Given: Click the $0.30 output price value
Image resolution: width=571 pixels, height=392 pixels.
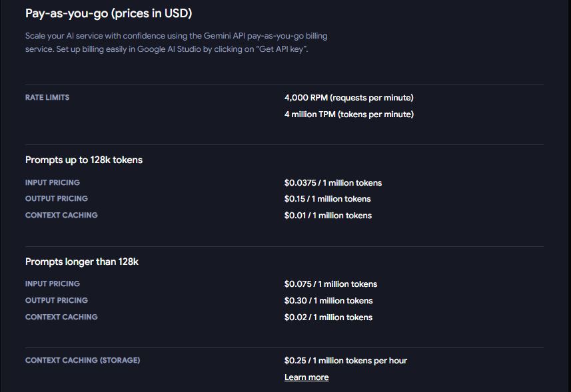Looking at the screenshot, I should [x=328, y=301].
